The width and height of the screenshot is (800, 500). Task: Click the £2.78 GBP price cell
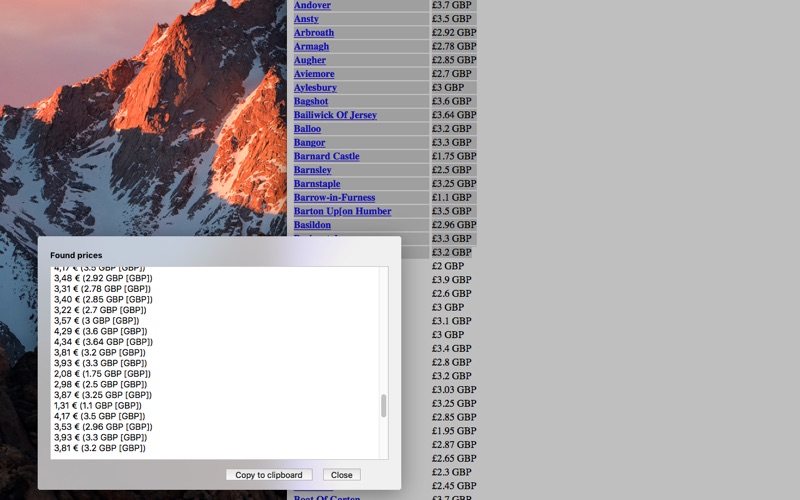click(454, 46)
